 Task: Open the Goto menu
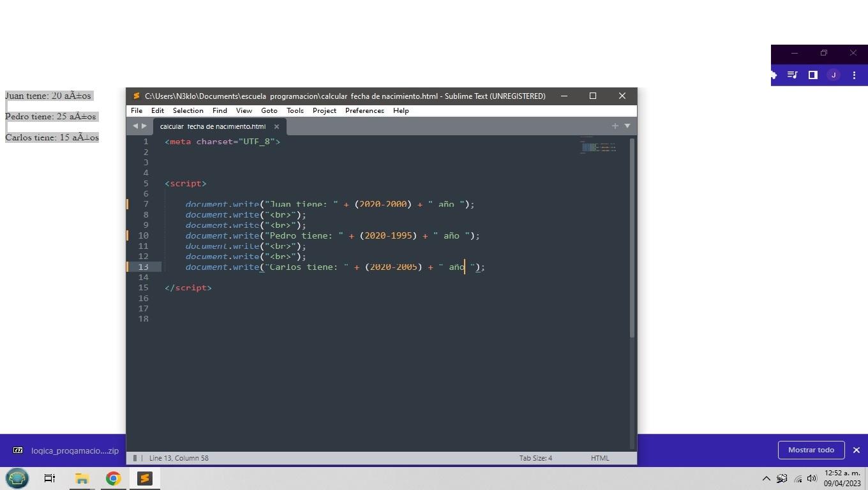pos(269,110)
